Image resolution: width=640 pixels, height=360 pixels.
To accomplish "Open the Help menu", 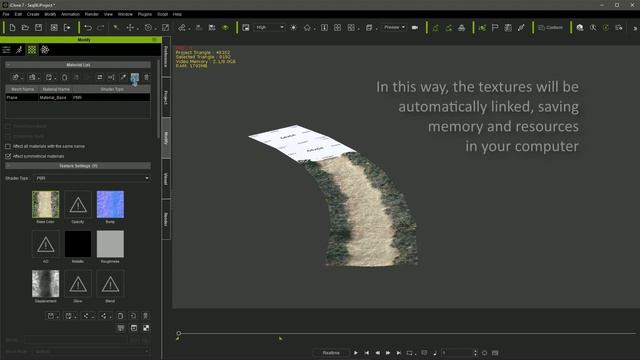I will click(x=177, y=14).
